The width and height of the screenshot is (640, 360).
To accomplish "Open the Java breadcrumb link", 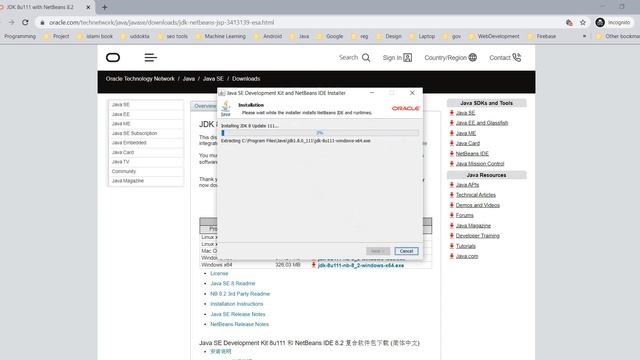I will [189, 79].
